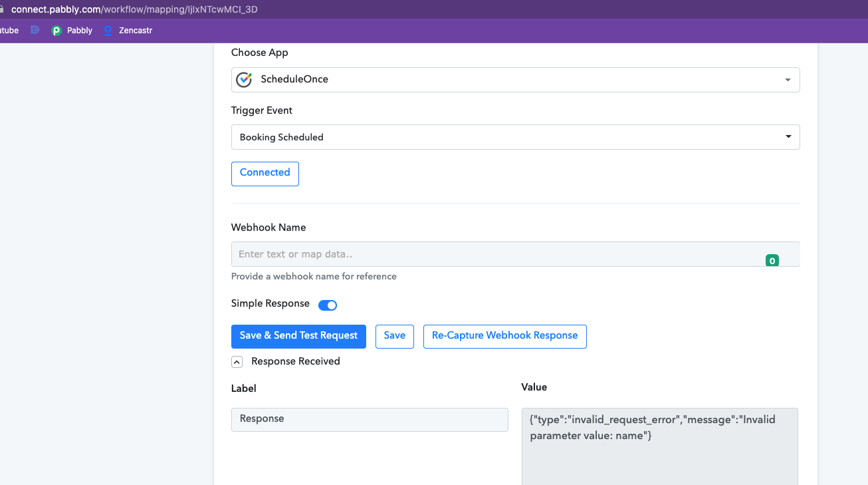Click the "Choose App" label
This screenshot has height=485, width=868.
[260, 53]
